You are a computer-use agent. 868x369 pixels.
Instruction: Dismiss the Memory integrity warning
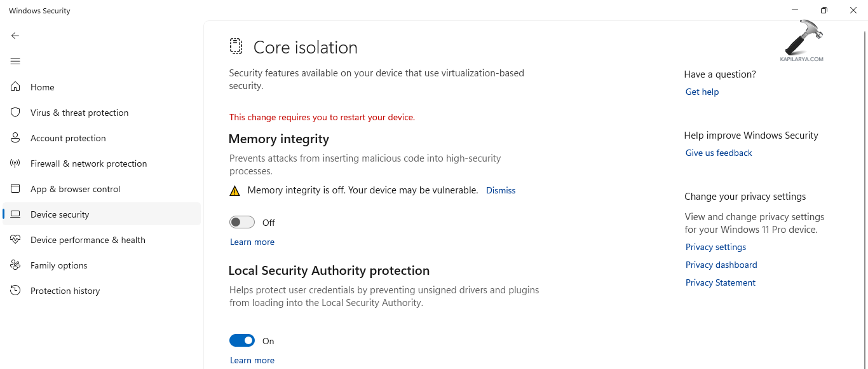pos(501,190)
